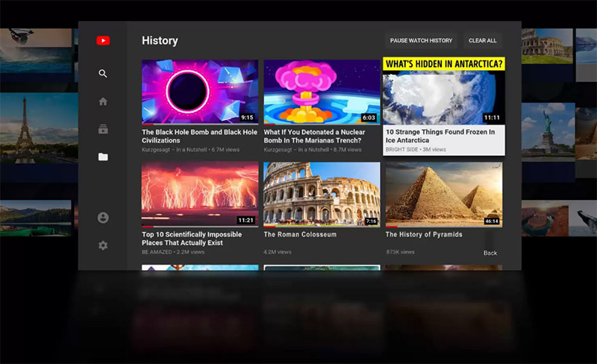
Task: Click the Clear All button
Action: [482, 40]
